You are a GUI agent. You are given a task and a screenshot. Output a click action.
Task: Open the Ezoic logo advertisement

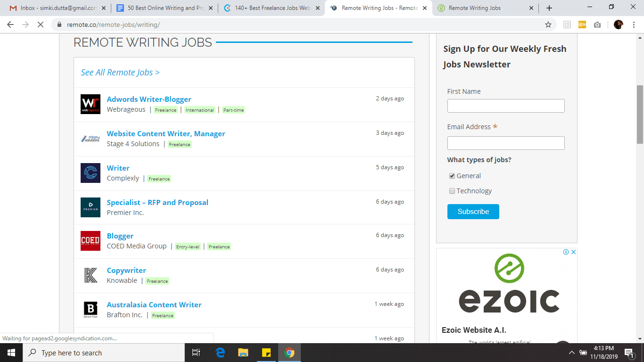(x=509, y=284)
